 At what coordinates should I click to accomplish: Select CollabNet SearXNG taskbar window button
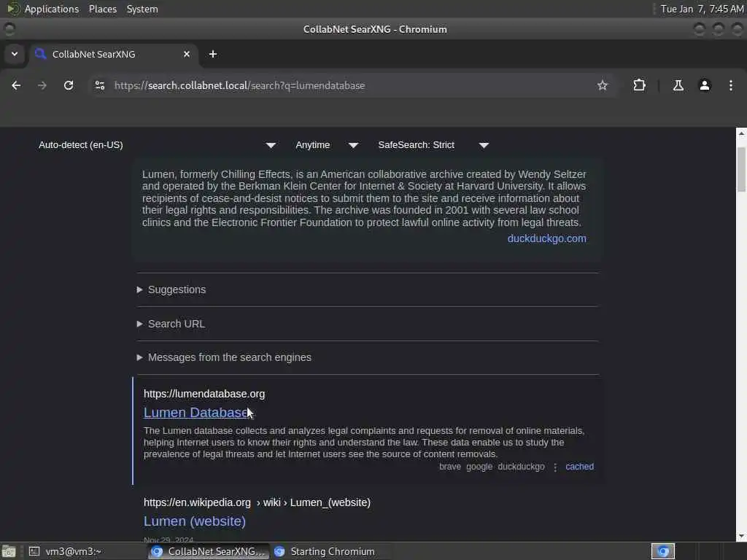209,551
